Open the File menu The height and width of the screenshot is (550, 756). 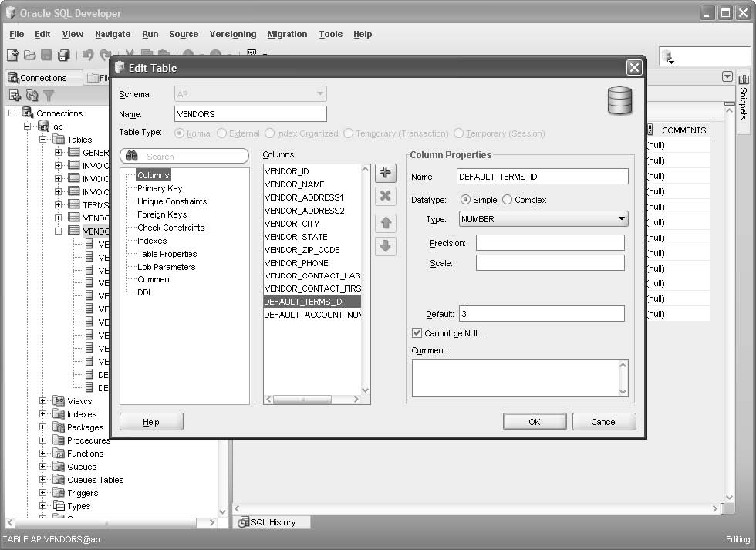16,34
